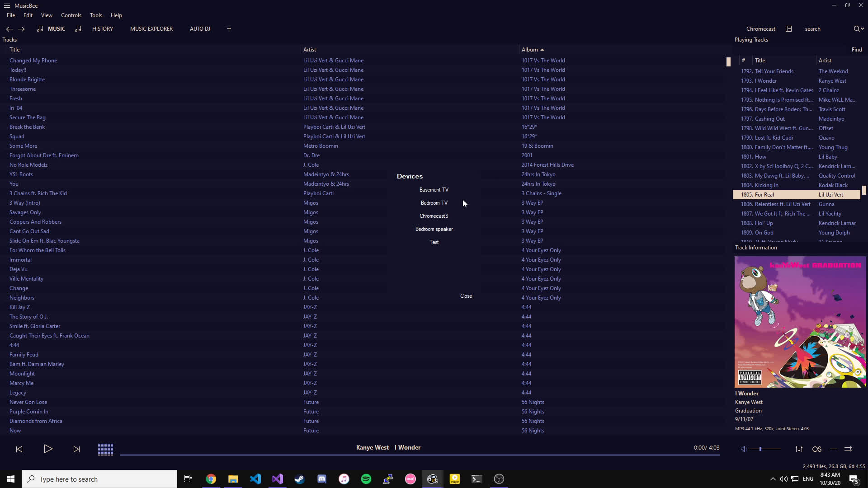Select the track 'No Role Modelz'
Screen dimensions: 868x488
click(28, 165)
